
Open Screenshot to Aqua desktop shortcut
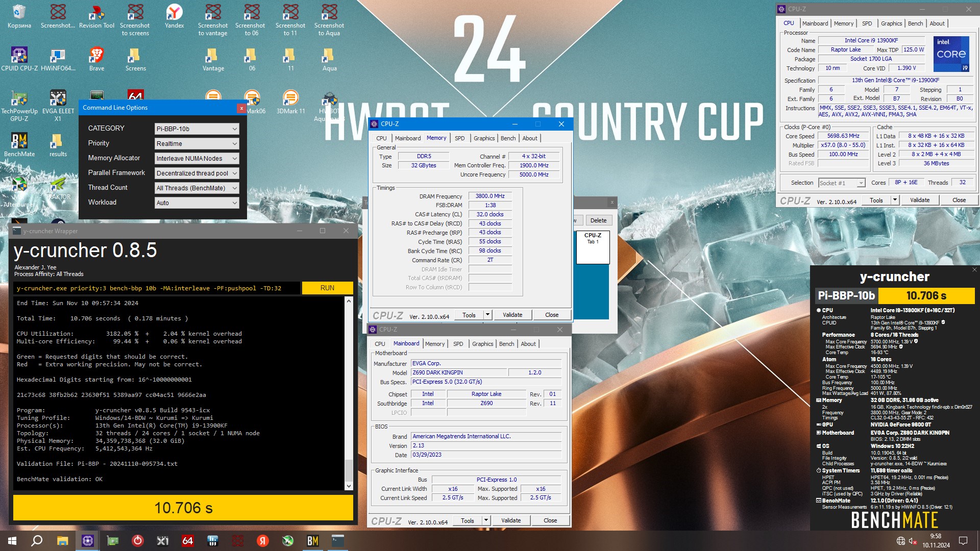tap(329, 20)
